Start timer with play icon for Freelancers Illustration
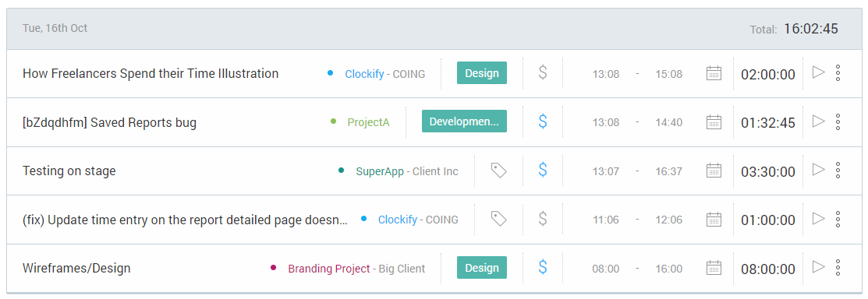This screenshot has width=868, height=299. pyautogui.click(x=818, y=72)
